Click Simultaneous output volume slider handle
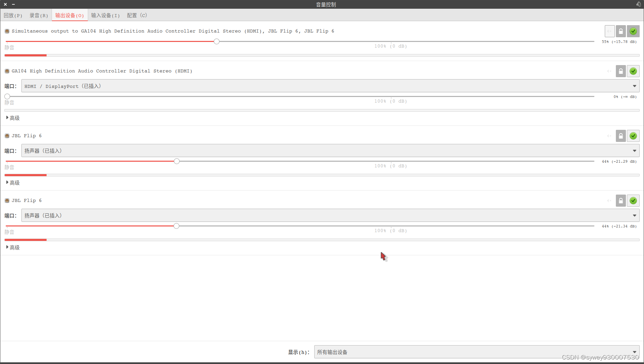 [x=217, y=42]
